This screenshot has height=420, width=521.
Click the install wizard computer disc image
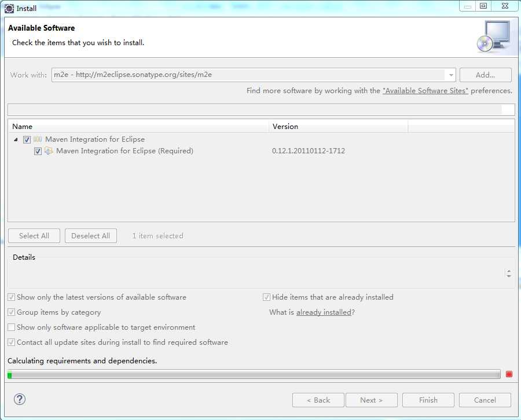point(493,36)
